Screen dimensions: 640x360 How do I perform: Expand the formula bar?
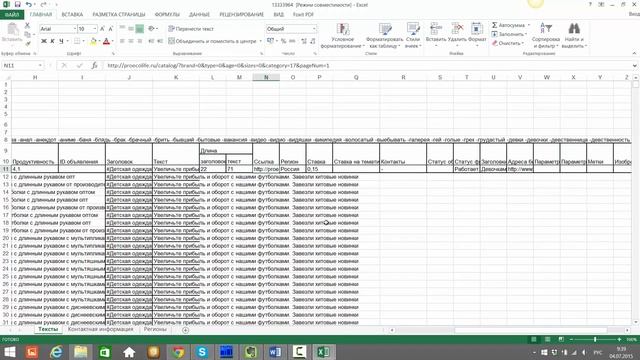point(634,65)
